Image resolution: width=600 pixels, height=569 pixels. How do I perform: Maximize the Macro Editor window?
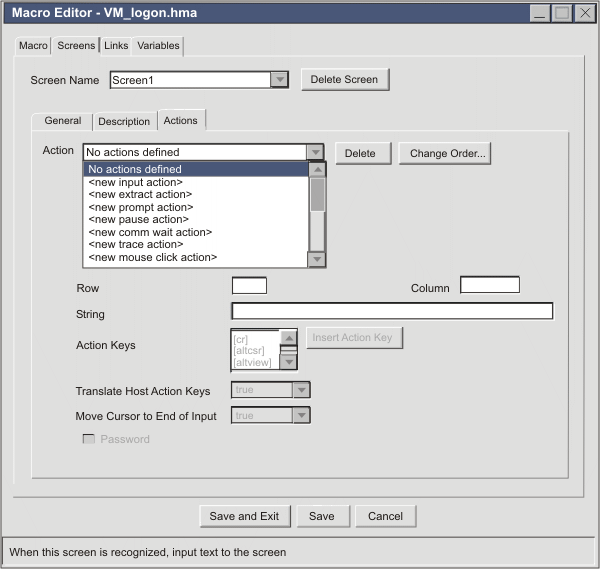[x=562, y=13]
